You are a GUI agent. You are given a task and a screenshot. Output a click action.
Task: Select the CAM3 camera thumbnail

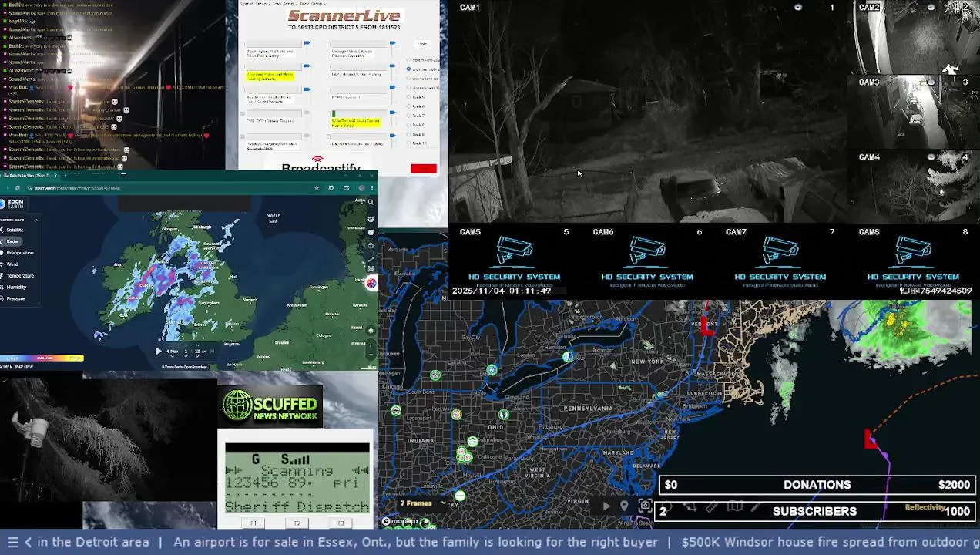click(x=914, y=113)
